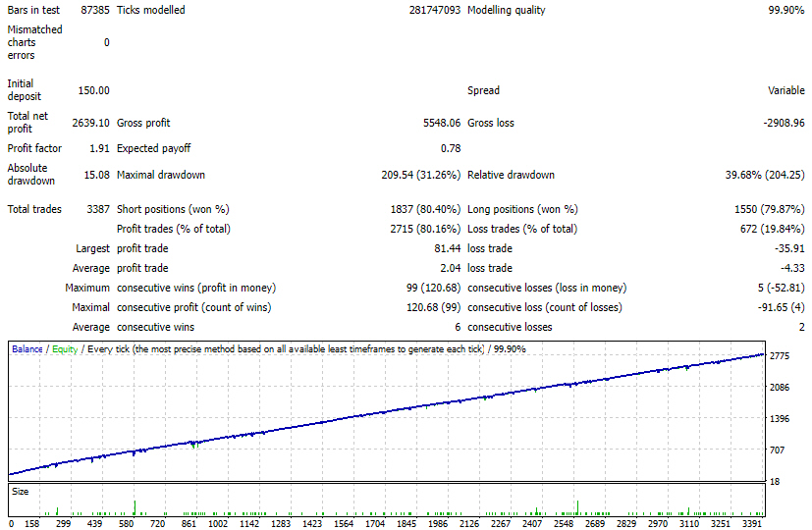Click the 18 y-axis value
The image size is (812, 530).
pos(775,482)
